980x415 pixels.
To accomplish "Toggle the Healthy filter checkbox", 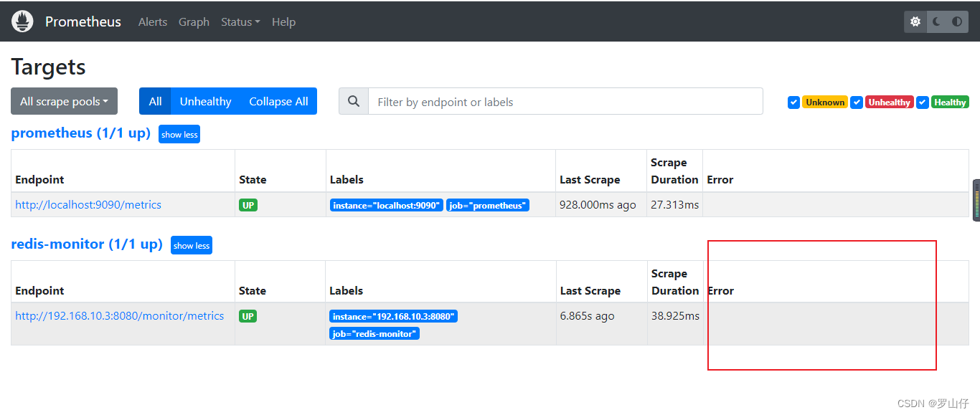I will click(x=922, y=102).
